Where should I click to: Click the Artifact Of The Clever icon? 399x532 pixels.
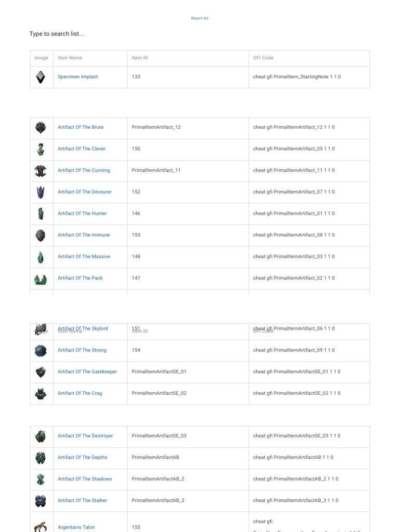tap(41, 149)
